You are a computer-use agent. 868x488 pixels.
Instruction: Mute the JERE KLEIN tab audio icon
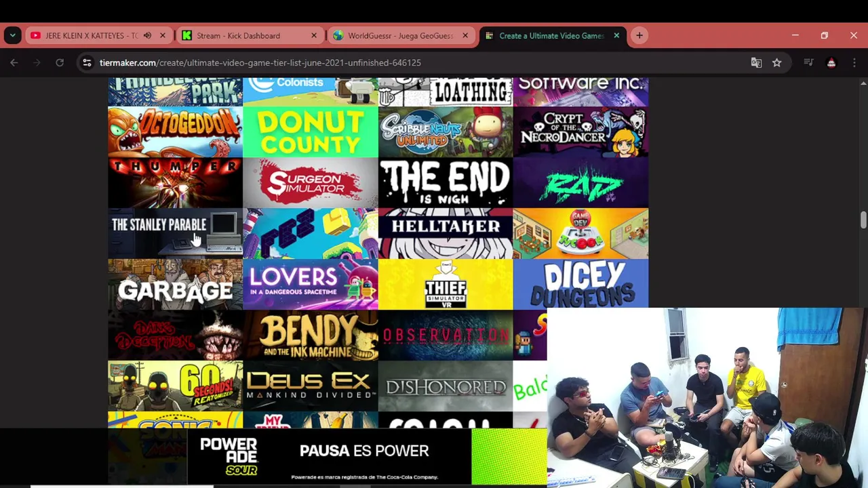point(147,35)
